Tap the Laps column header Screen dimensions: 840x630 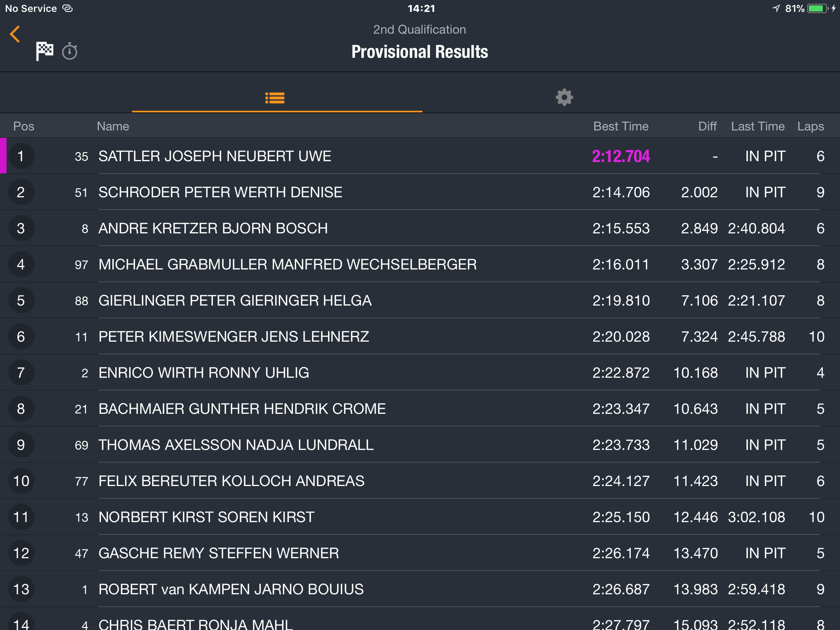click(x=810, y=126)
